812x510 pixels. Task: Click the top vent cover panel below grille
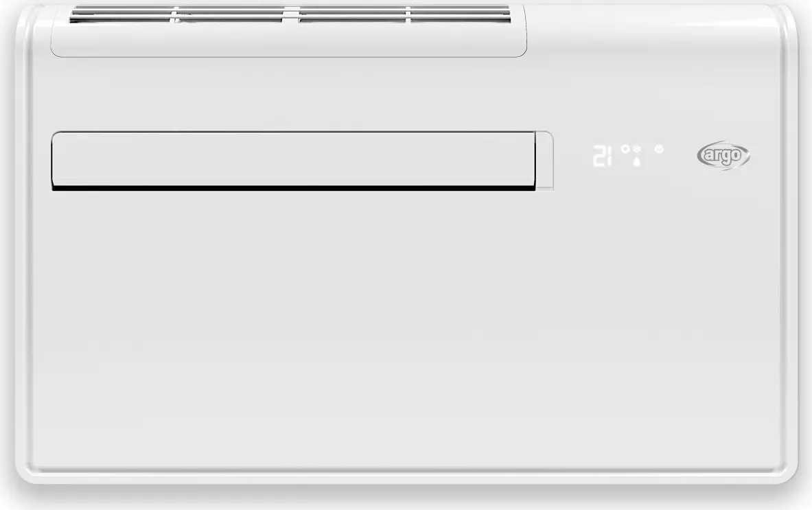(288, 40)
